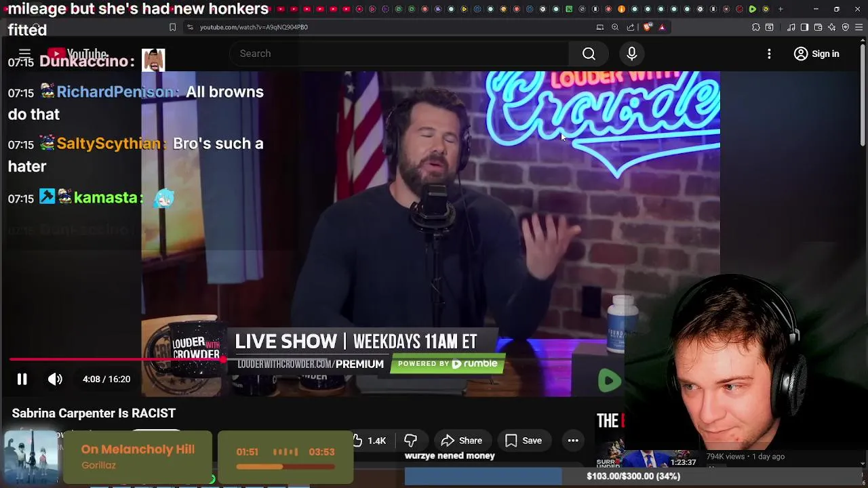Image resolution: width=868 pixels, height=488 pixels.
Task: Open the Extensions puzzle-piece icon
Action: point(756,27)
